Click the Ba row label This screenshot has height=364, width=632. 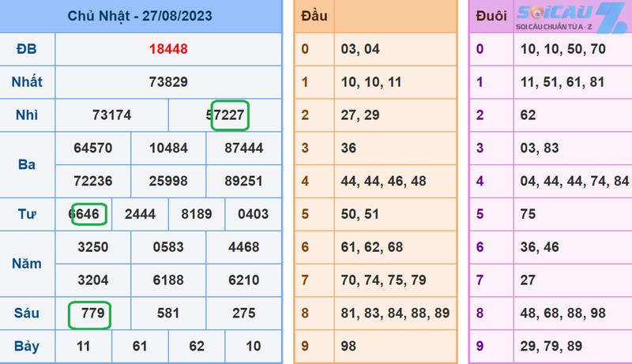pos(27,165)
